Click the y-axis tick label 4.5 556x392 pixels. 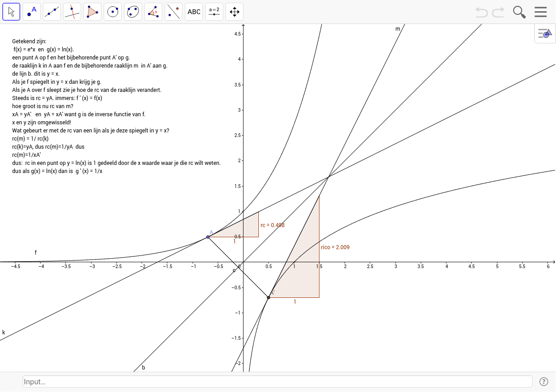click(238, 34)
